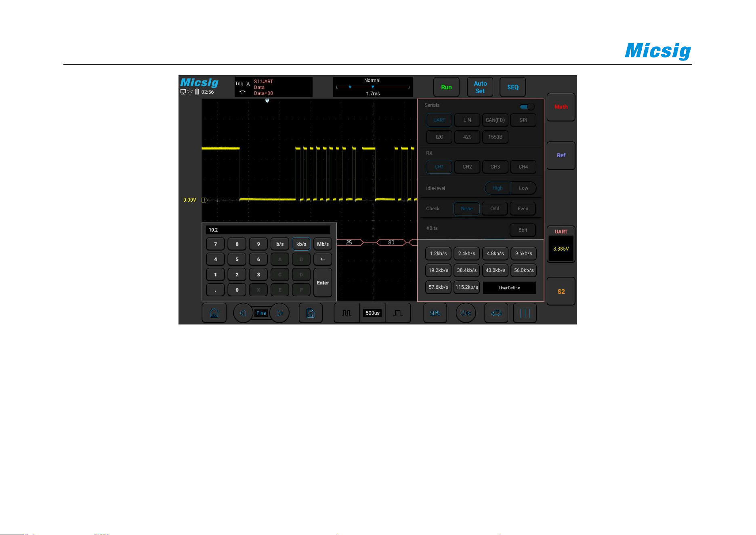This screenshot has width=756, height=535.
Task: Open the Math side tab
Action: (x=561, y=107)
